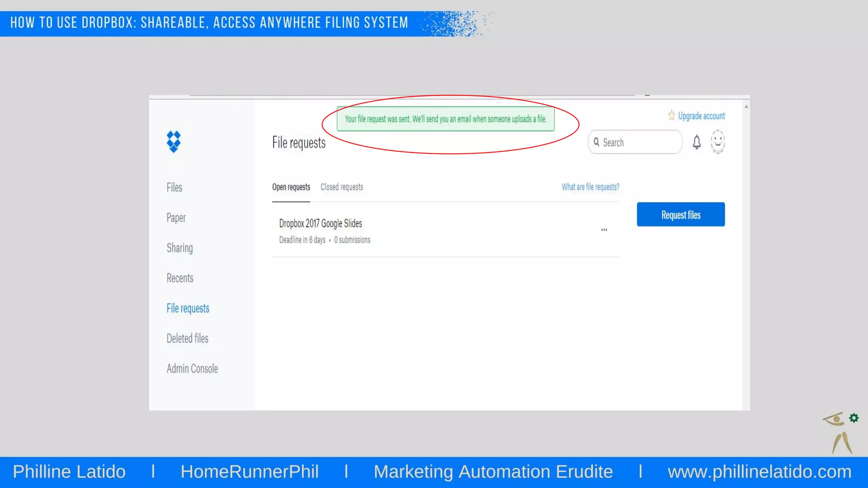
Task: Click the Dropbox logo icon
Action: pyautogui.click(x=173, y=141)
